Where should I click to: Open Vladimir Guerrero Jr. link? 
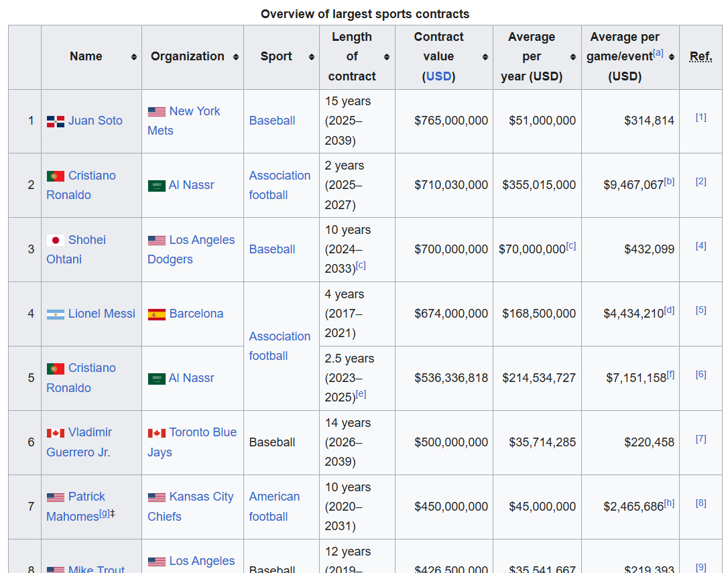79,442
